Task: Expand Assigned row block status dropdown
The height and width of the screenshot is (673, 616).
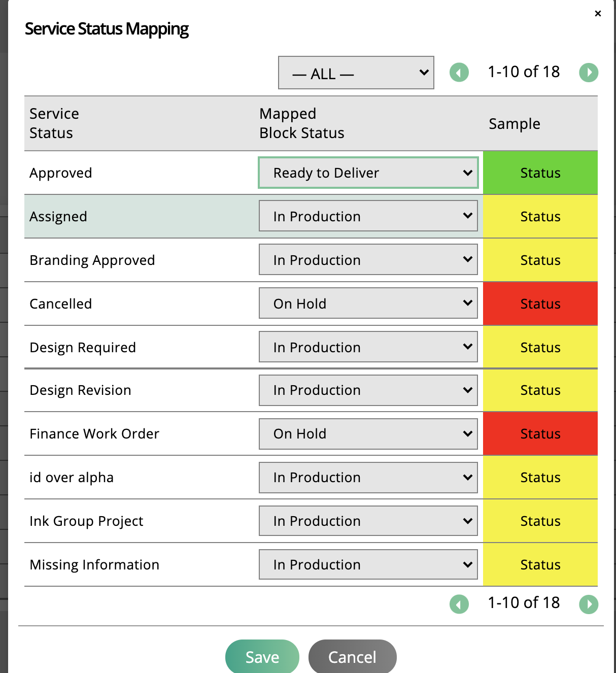Action: tap(368, 216)
